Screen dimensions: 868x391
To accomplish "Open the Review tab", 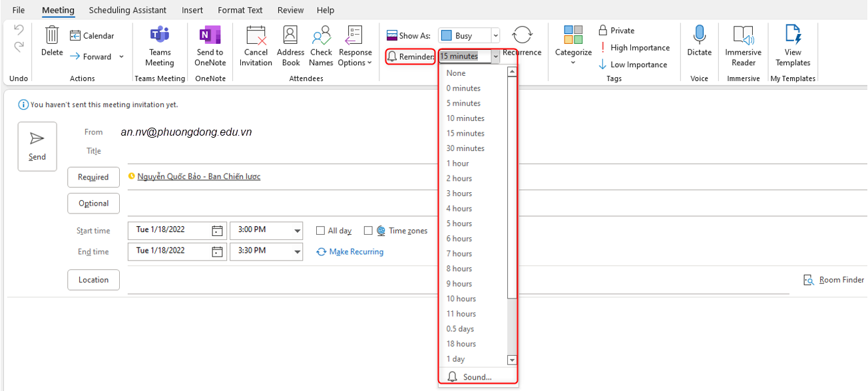I will (290, 10).
